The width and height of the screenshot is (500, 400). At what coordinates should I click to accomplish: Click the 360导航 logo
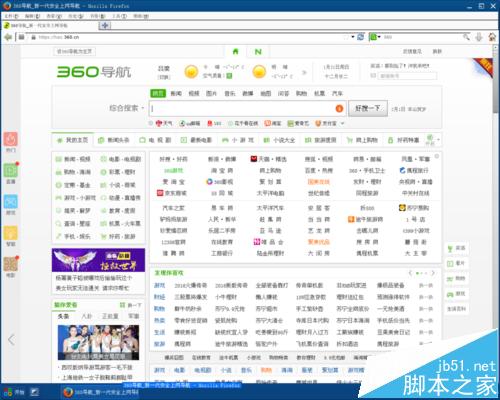(x=94, y=72)
